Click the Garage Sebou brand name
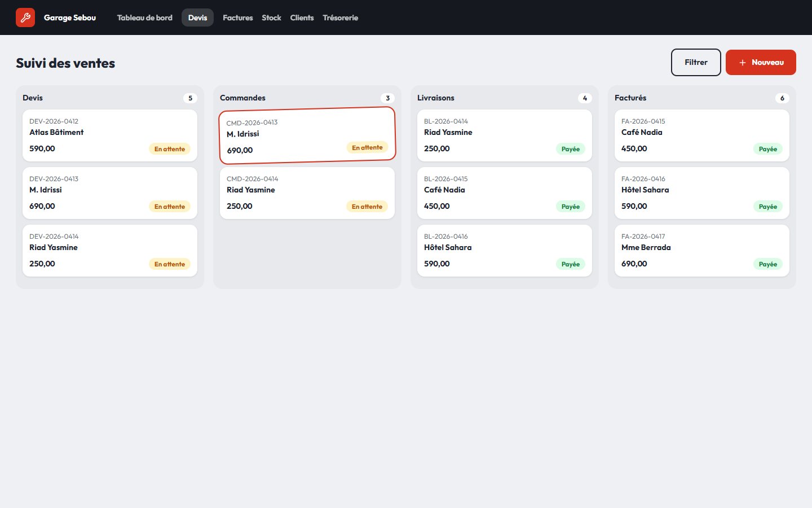This screenshot has height=508, width=812. click(70, 17)
